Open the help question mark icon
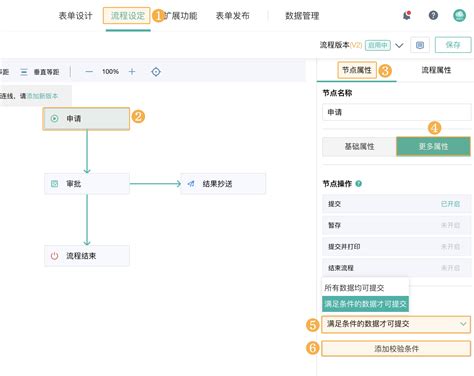The width and height of the screenshot is (474, 376). click(433, 15)
